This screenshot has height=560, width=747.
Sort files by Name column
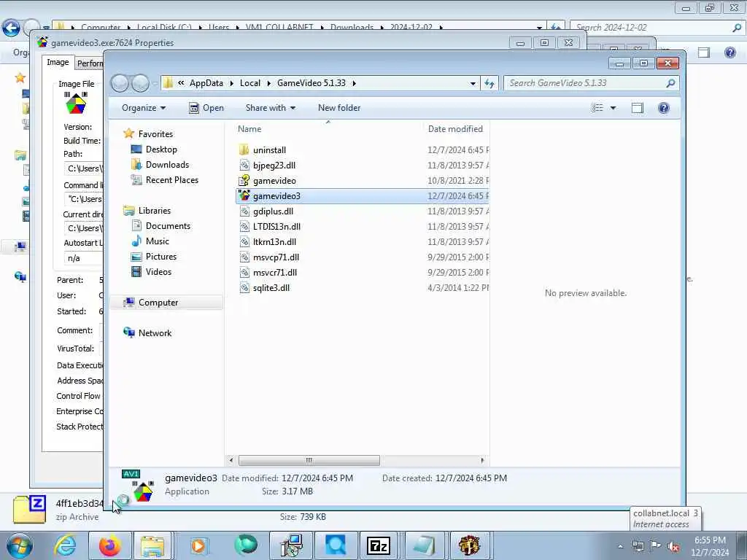tap(249, 129)
